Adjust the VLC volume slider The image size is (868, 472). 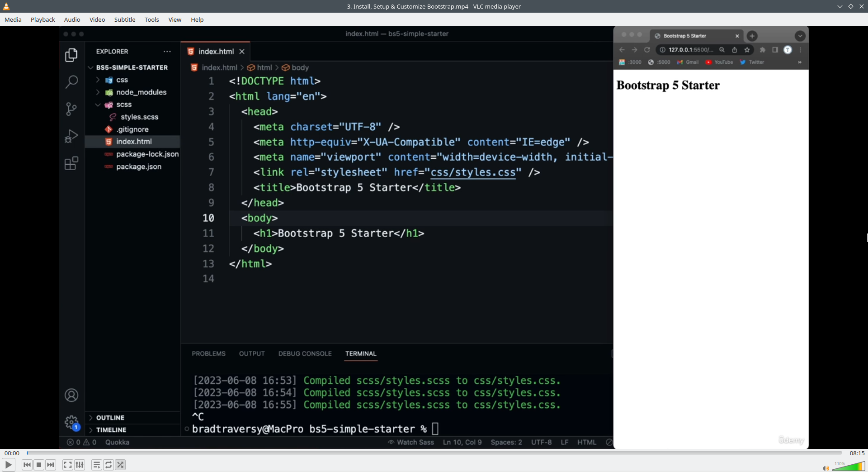coord(848,466)
